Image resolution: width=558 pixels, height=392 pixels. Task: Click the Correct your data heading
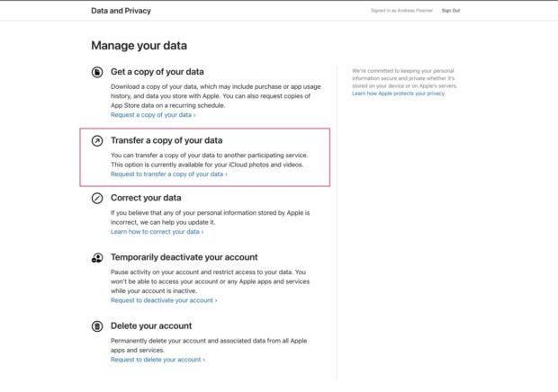coord(146,198)
